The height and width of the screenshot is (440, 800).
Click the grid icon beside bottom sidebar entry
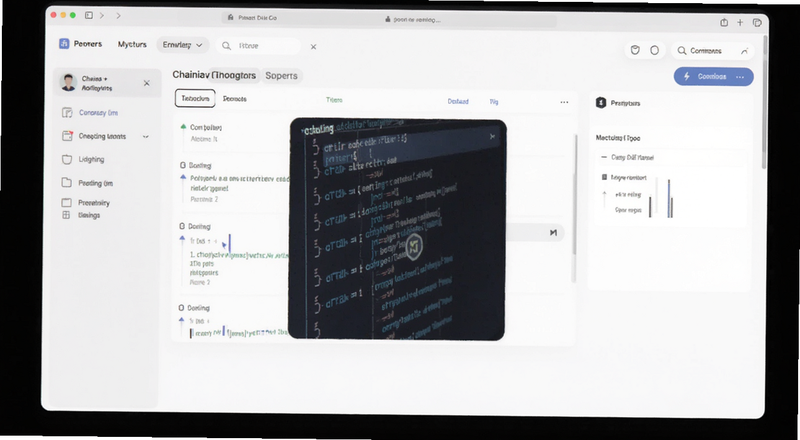[x=66, y=215]
